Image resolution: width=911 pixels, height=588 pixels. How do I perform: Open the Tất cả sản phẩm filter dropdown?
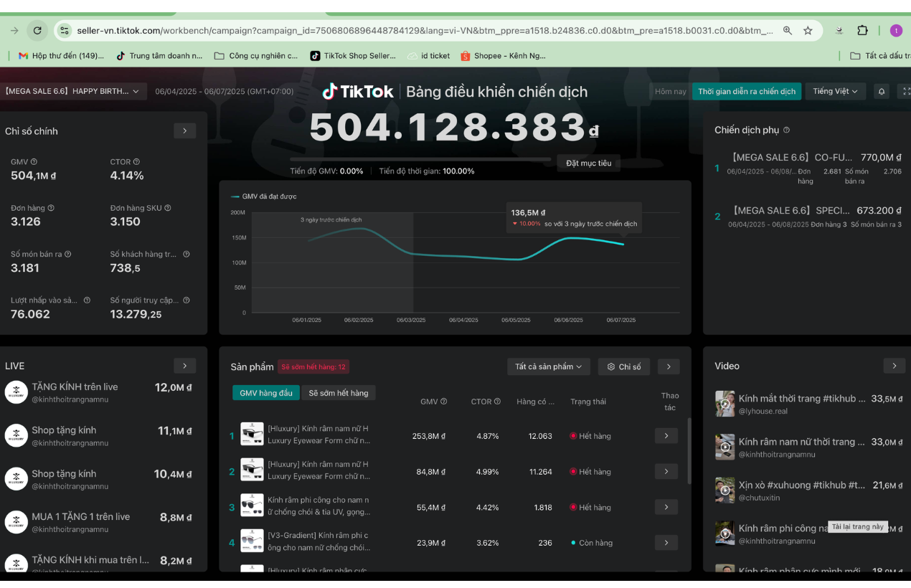(x=549, y=366)
